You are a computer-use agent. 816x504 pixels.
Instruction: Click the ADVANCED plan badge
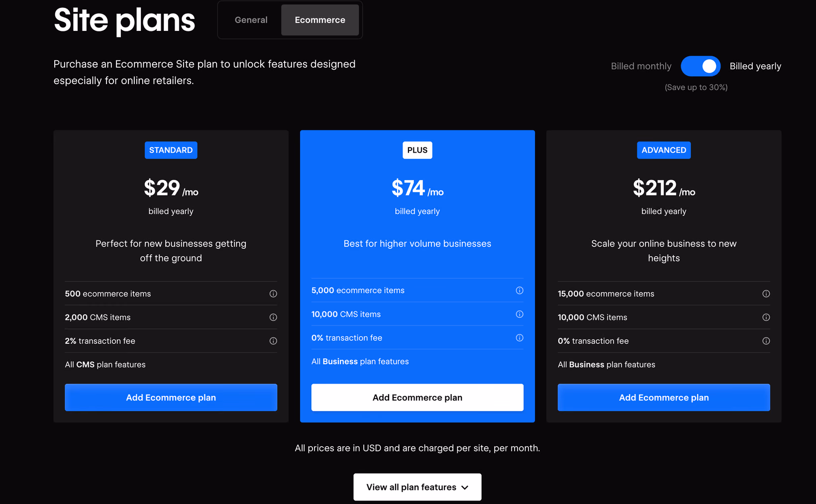coord(664,150)
